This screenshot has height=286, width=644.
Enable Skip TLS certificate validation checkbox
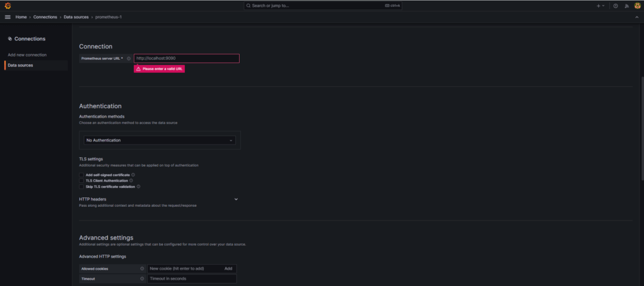click(81, 186)
